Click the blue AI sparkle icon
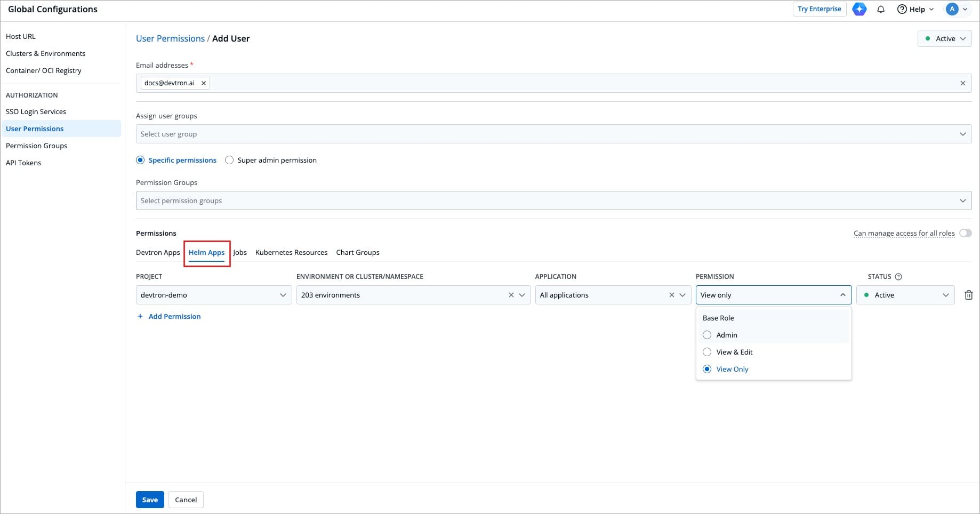 [x=859, y=9]
